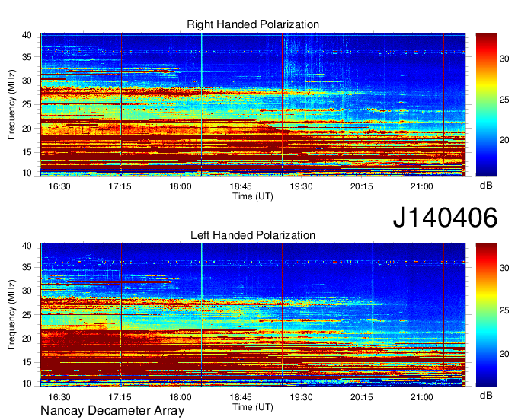Click the 40 MHz tick on Right Handed frequency axis
The height and width of the screenshot is (420, 518).
(27, 35)
